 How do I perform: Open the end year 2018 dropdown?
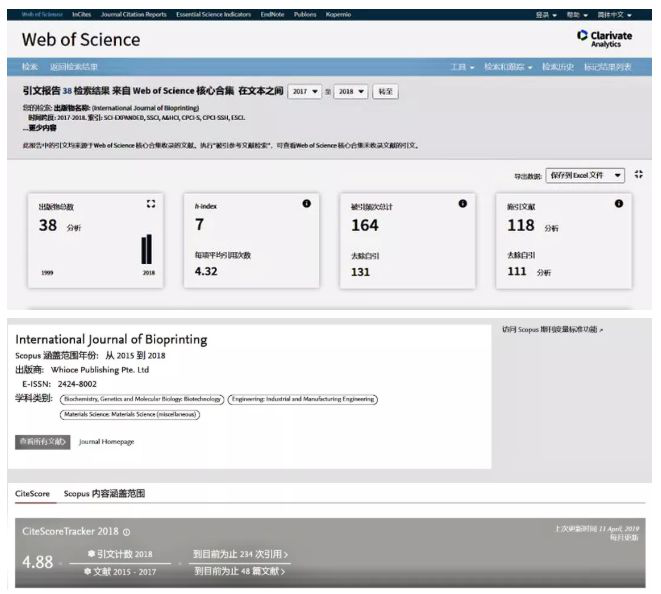351,91
